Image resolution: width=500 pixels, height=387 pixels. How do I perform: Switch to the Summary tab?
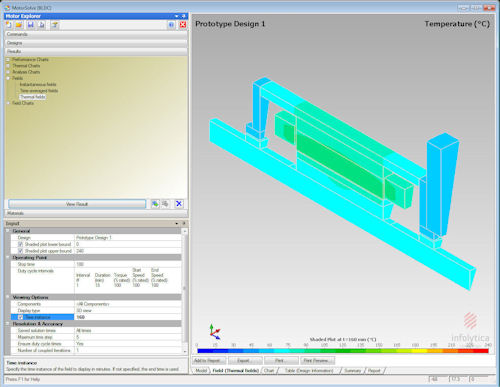tap(352, 370)
